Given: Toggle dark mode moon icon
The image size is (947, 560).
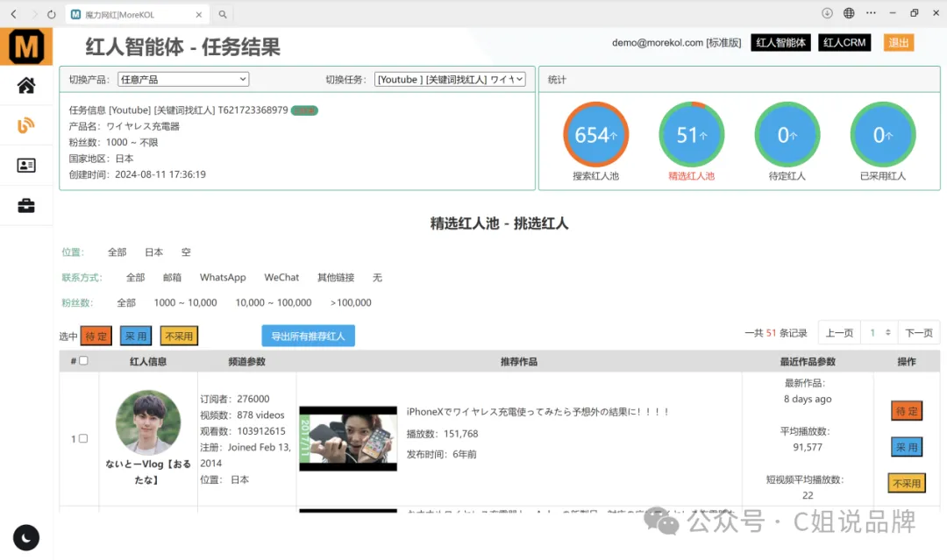Looking at the screenshot, I should click(26, 538).
